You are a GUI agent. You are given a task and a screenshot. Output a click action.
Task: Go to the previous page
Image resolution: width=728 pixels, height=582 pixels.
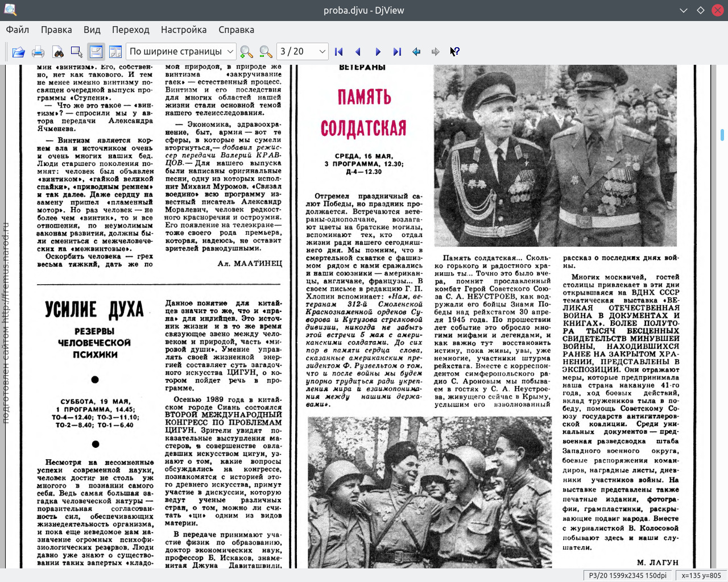[x=358, y=52]
